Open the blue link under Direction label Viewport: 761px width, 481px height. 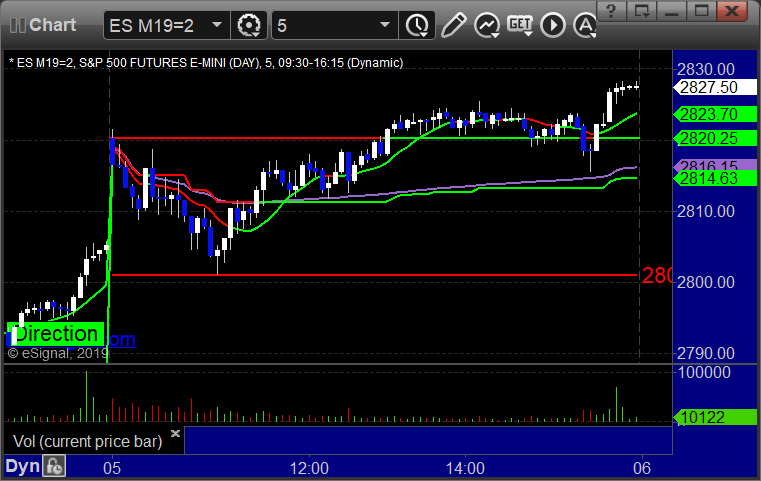[x=120, y=339]
